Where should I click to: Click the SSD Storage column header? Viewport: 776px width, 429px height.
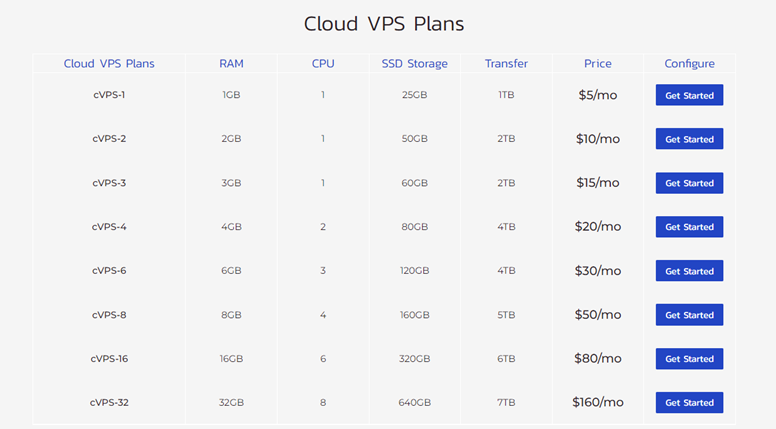click(x=414, y=64)
